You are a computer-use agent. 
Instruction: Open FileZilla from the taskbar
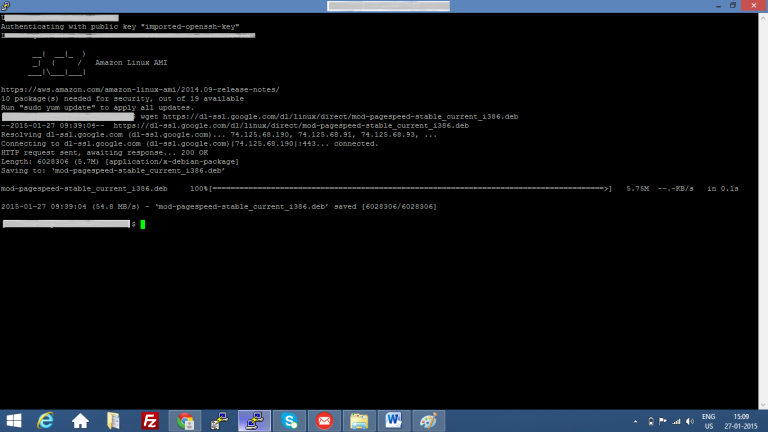click(x=150, y=420)
